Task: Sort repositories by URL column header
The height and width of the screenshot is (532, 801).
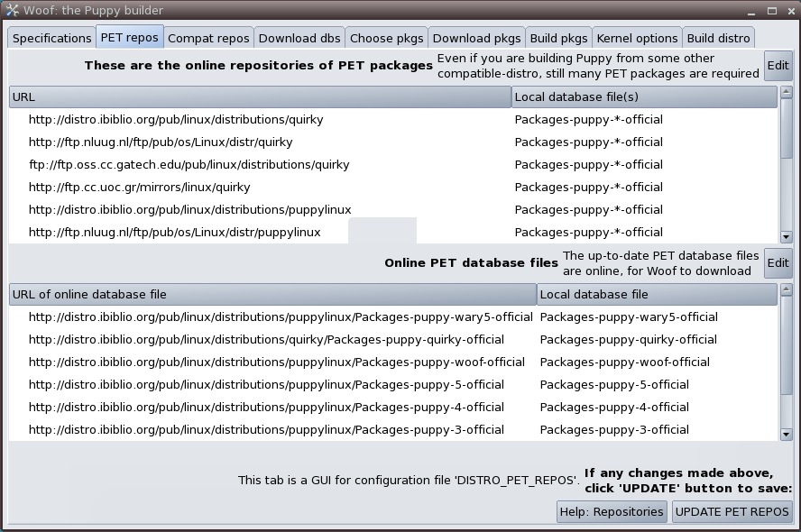Action: (260, 96)
